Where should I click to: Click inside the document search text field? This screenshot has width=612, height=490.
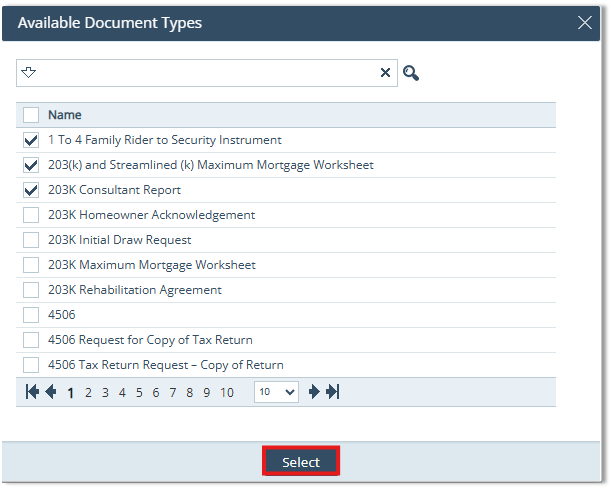coord(205,73)
